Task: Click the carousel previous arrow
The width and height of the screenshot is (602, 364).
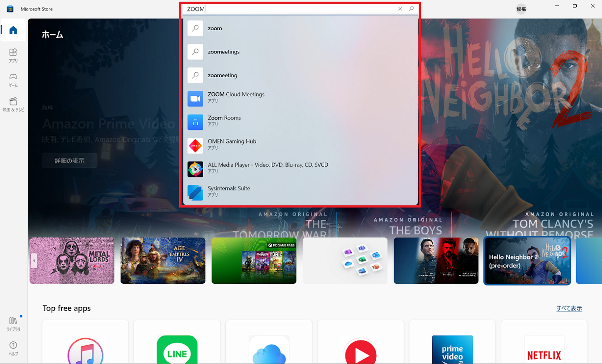Action: (x=34, y=261)
